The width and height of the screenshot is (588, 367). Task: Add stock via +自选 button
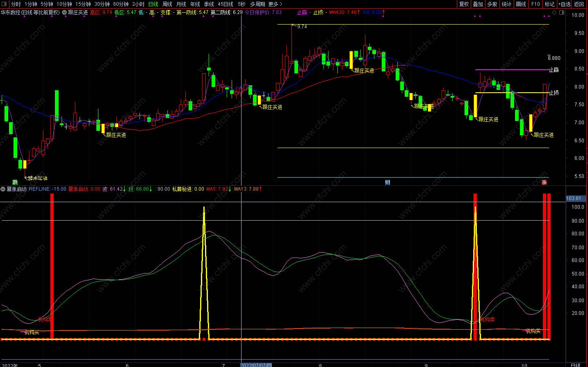coord(564,4)
